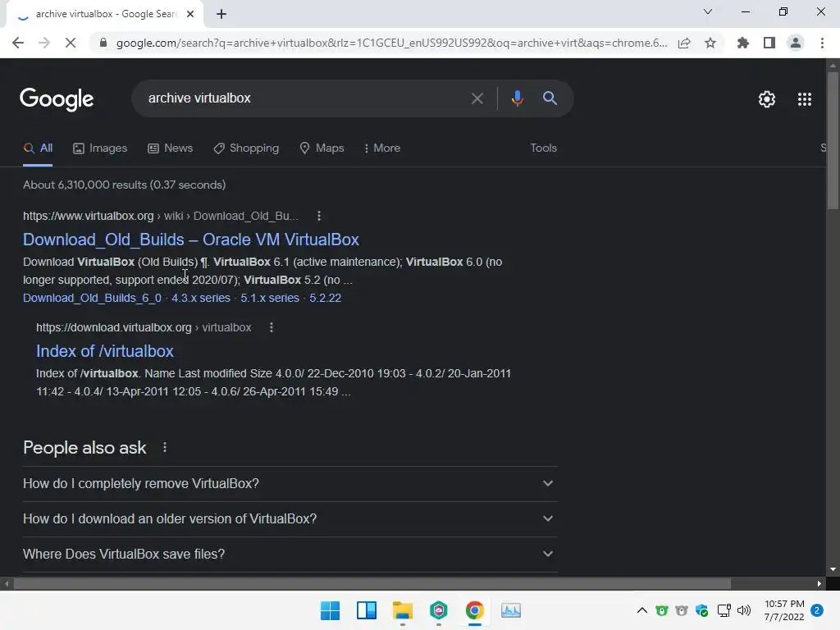Expand 'Where Does VirtualBox save files?'
Screen dimensions: 840x630
(290, 555)
